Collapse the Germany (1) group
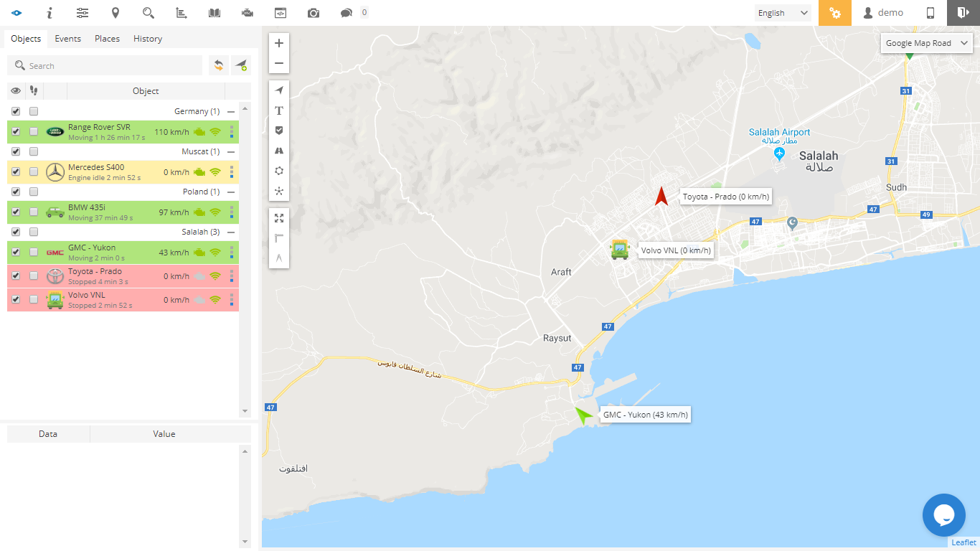This screenshot has width=980, height=551. pos(231,112)
